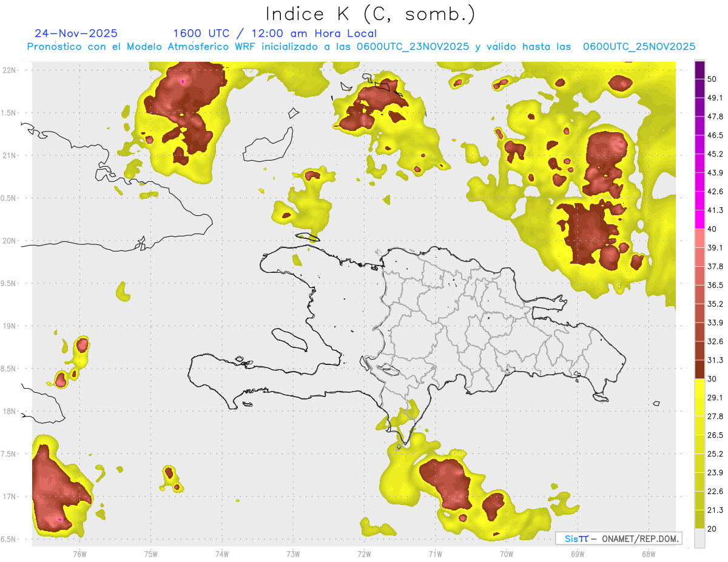Click the '20' colorbar label
This screenshot has width=728, height=562.
point(713,529)
